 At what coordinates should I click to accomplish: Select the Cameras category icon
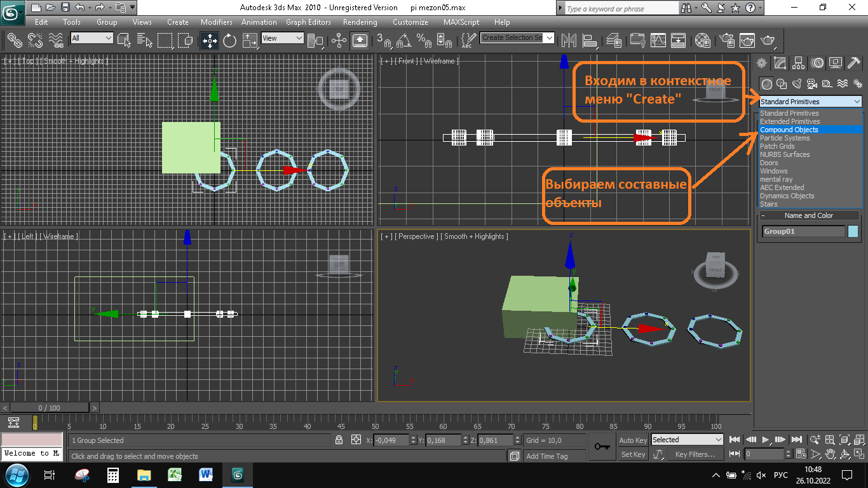[811, 84]
